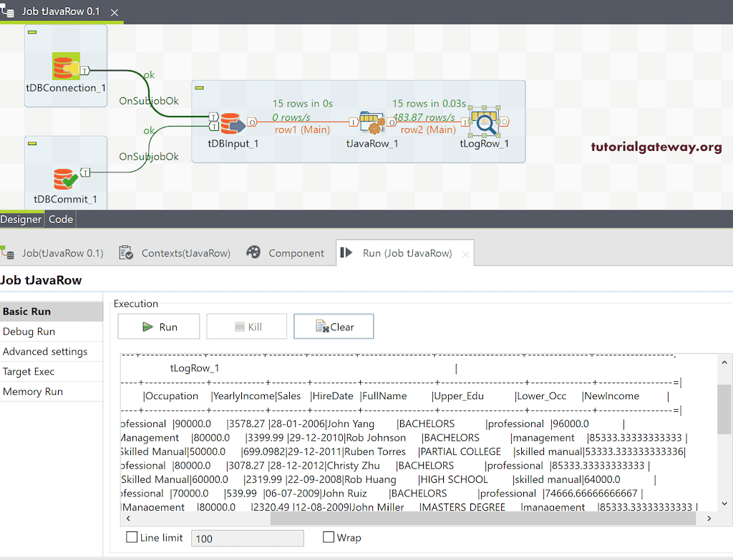Click the NewIncome column header
This screenshot has width=733, height=560.
[611, 396]
